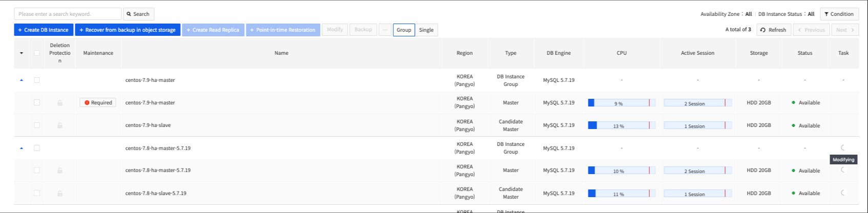Viewport: 868px width, 213px height.
Task: Click lock icon for centos-7.9-ha-slave
Action: click(60, 125)
